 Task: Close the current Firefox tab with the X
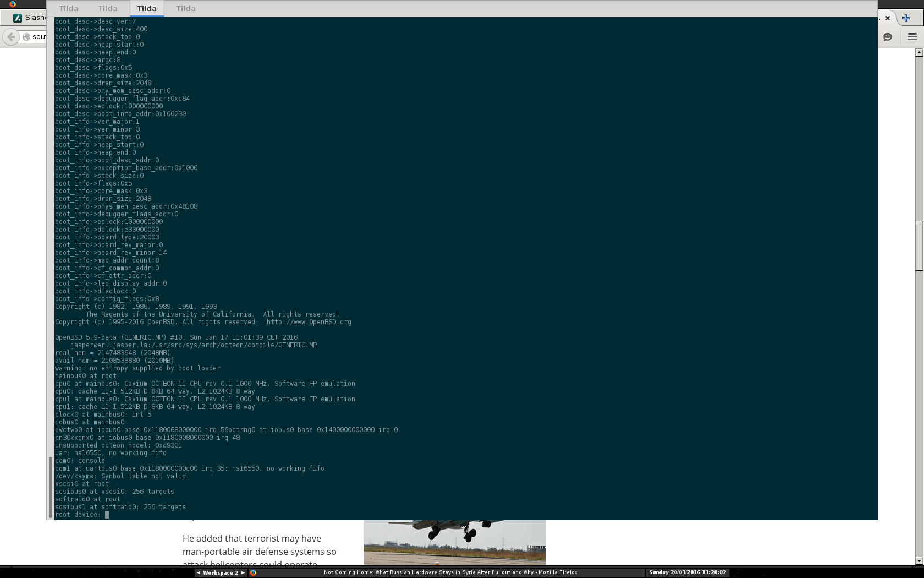pos(887,18)
